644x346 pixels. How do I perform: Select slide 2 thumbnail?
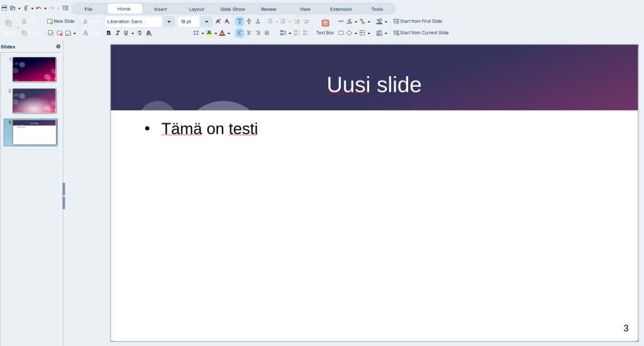[x=34, y=101]
